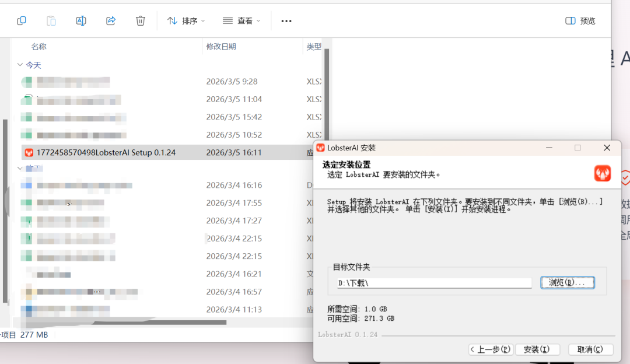This screenshot has height=364, width=630.
Task: Collapse the 今天 group
Action: [20, 65]
